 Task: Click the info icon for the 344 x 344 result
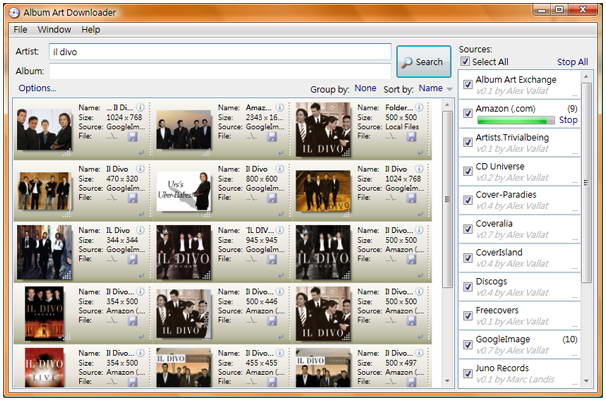[x=141, y=230]
